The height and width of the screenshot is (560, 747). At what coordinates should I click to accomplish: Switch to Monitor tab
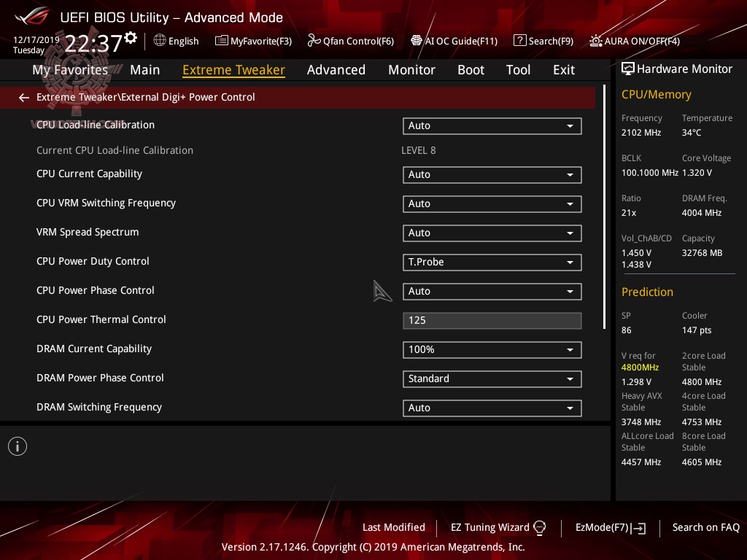coord(411,70)
